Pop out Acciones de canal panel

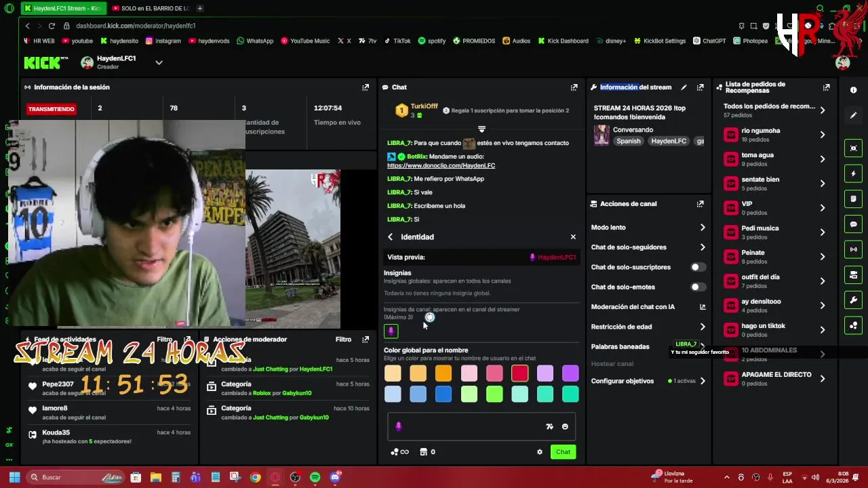[x=700, y=203]
